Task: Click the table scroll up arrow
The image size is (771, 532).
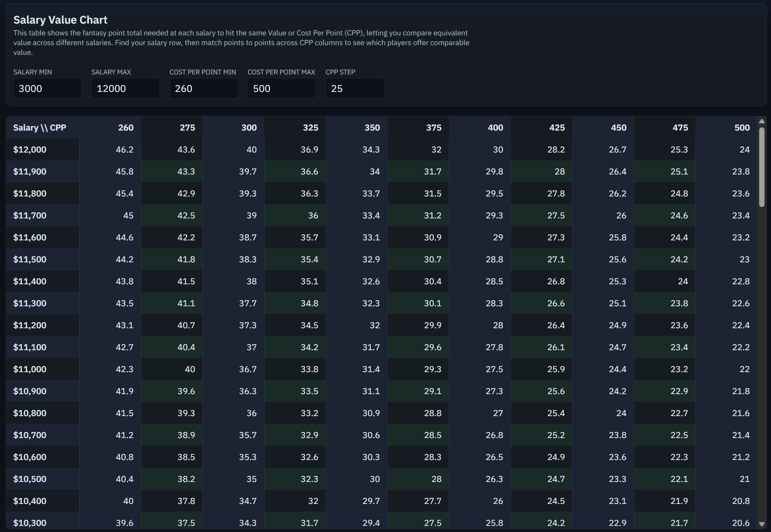Action: tap(762, 121)
